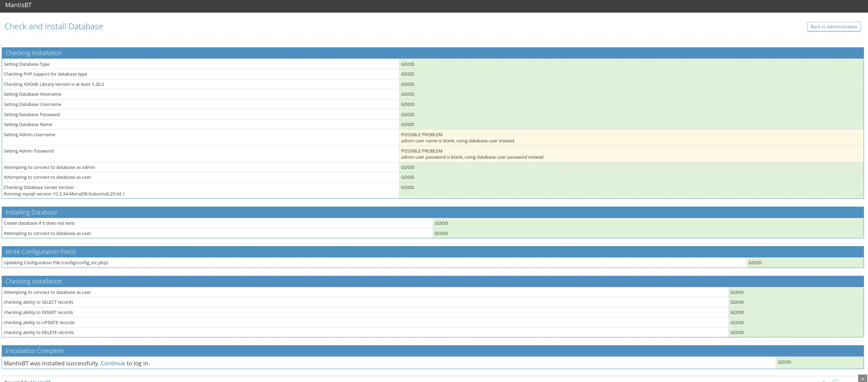The image size is (868, 382).
Task: Click GOOD status for Checking Database Server Version
Action: [407, 187]
